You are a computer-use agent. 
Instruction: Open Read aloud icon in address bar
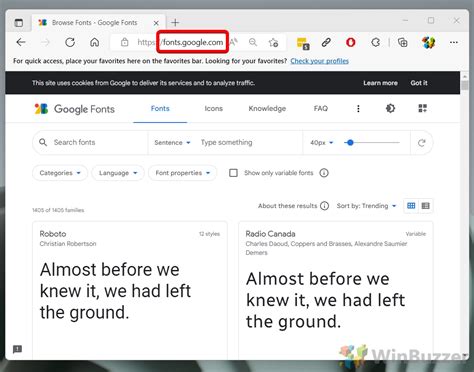click(x=234, y=42)
